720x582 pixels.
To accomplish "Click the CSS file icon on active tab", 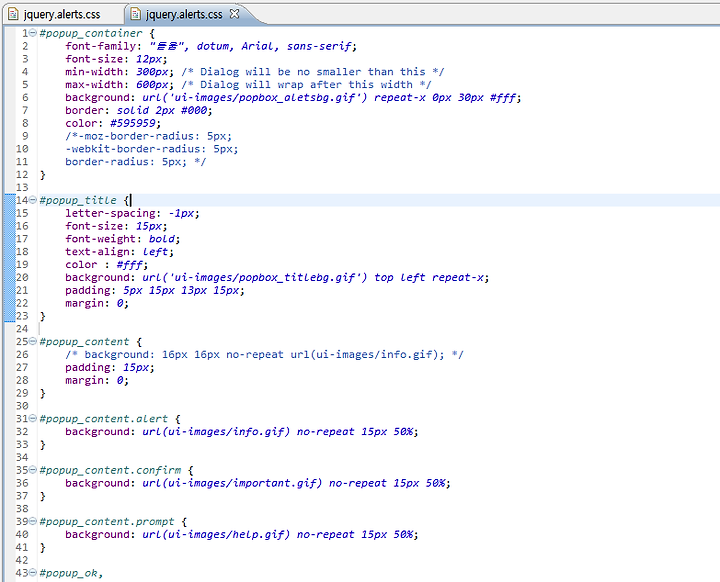I will 135,14.
